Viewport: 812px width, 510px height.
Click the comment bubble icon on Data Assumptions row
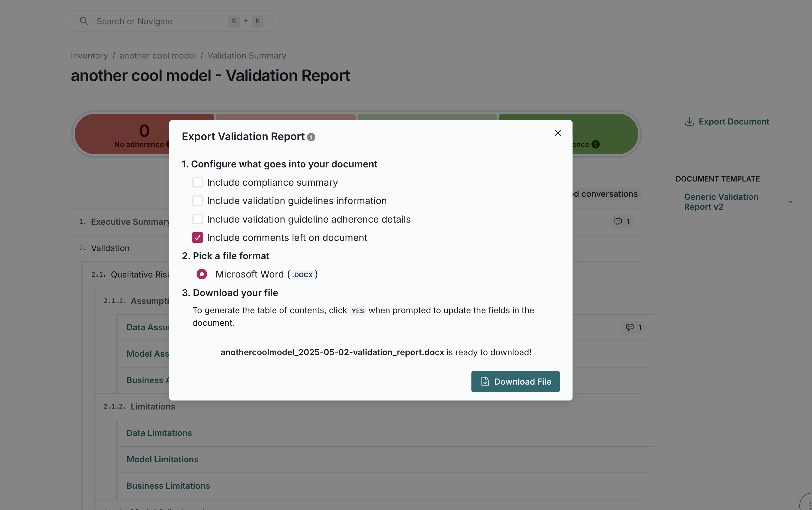630,327
